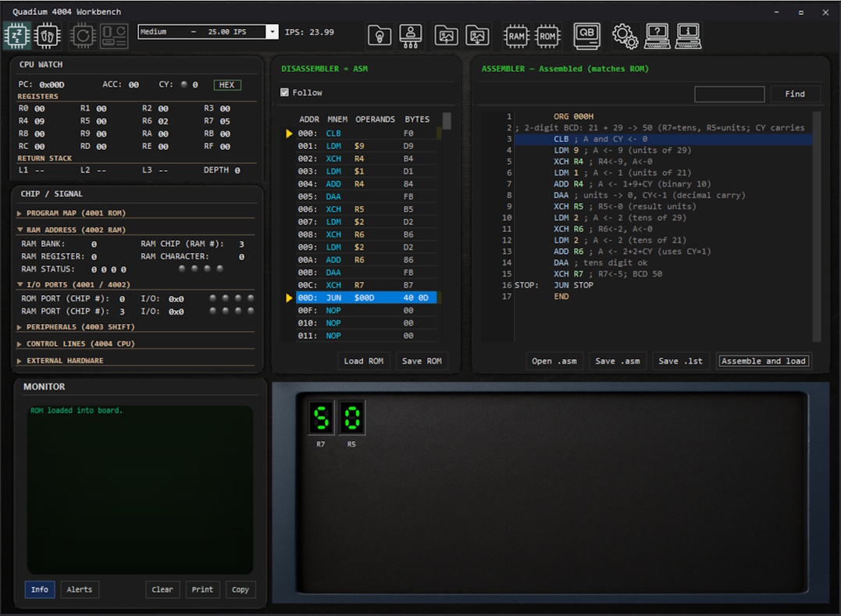Click the single-step footprints chip icon
The height and width of the screenshot is (616, 841).
pyautogui.click(x=48, y=35)
